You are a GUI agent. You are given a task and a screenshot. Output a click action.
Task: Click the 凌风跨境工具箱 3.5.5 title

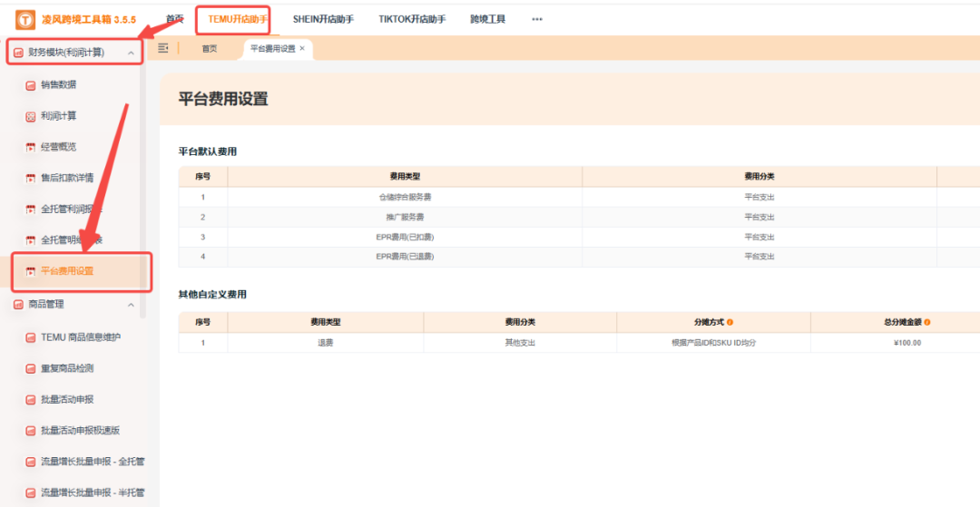tap(89, 20)
